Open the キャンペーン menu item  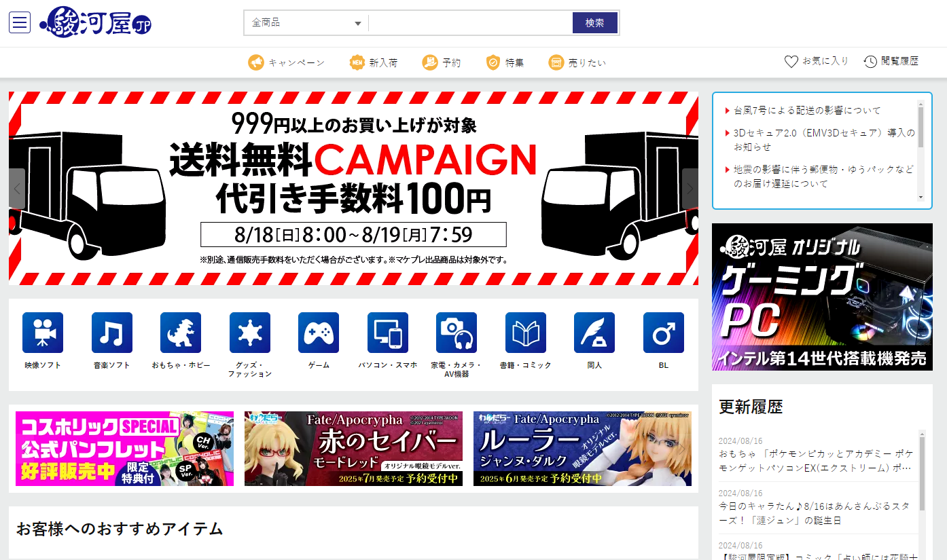(x=287, y=62)
